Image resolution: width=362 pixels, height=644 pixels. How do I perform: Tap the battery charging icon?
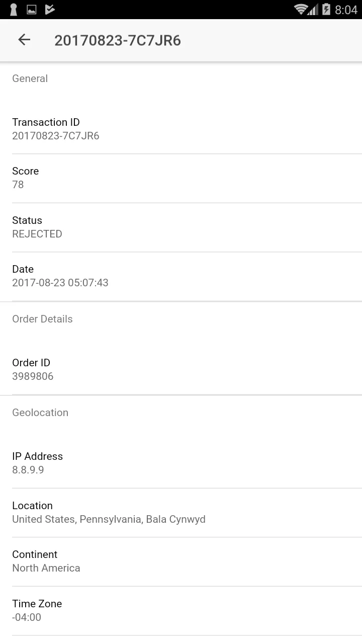coord(326,9)
